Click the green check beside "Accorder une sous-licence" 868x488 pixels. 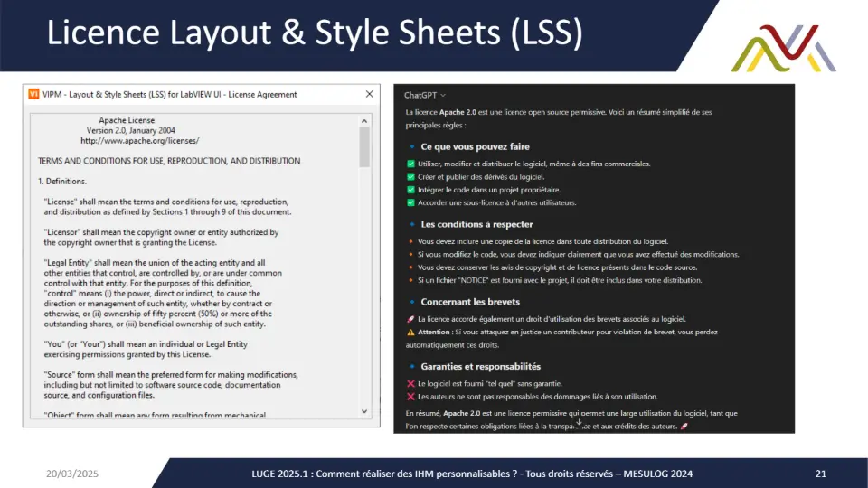pos(410,202)
